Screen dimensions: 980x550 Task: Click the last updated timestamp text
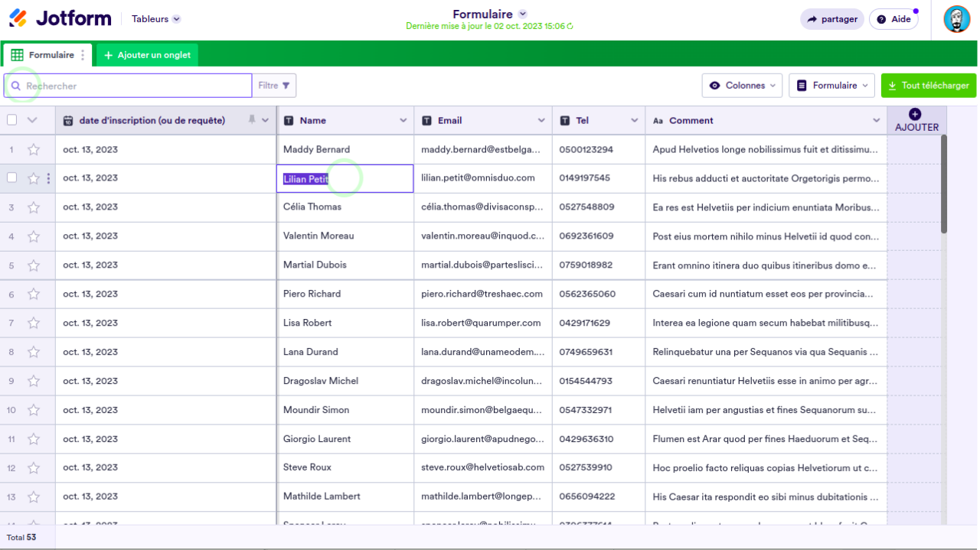[485, 26]
